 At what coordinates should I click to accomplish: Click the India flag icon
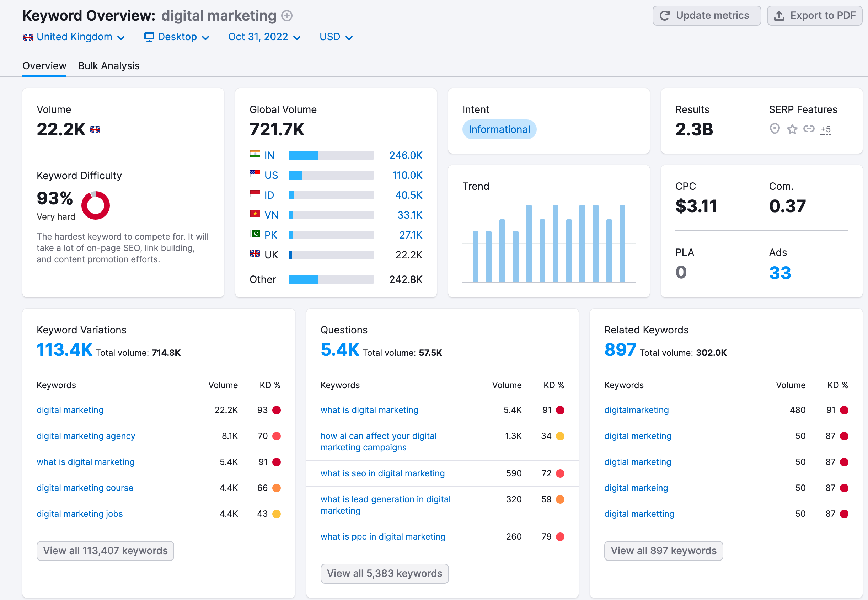pyautogui.click(x=255, y=154)
